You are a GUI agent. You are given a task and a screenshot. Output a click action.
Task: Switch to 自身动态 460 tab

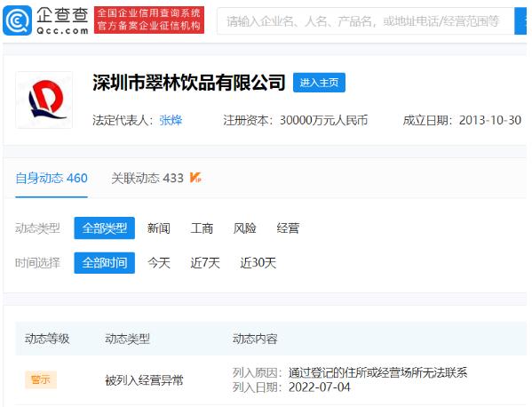point(52,179)
